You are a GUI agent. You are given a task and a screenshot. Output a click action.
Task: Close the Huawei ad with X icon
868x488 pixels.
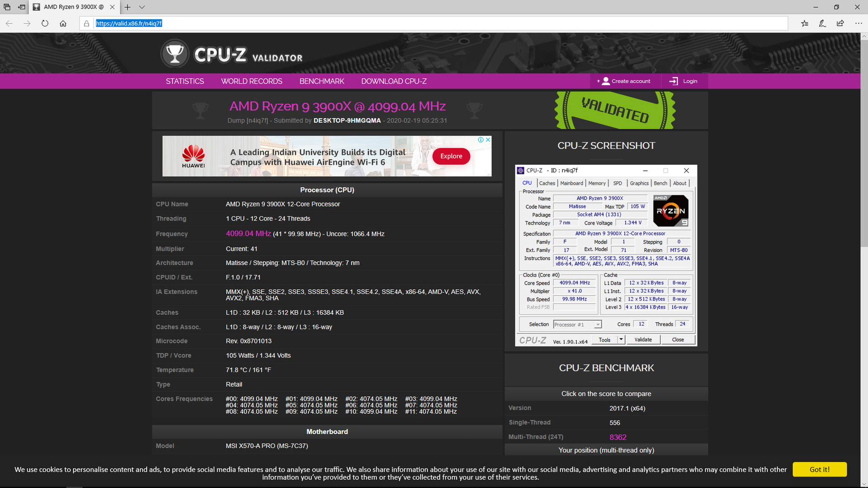[488, 140]
